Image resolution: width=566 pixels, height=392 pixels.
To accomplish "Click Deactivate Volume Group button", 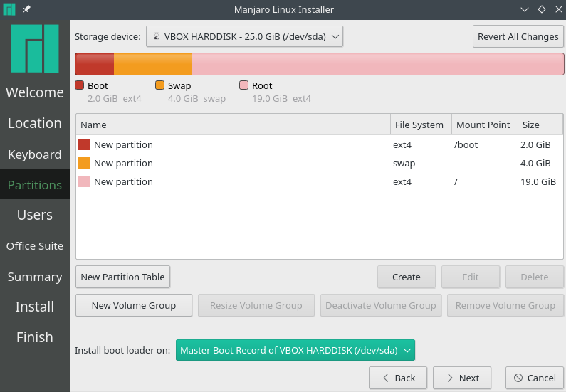I will point(381,305).
